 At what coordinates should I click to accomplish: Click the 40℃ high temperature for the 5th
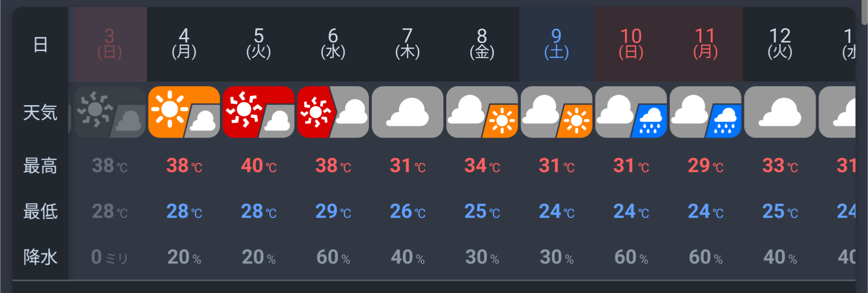(x=259, y=166)
